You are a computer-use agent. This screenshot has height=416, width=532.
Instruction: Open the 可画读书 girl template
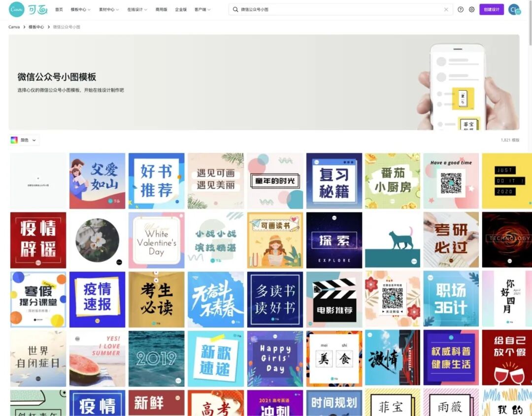pyautogui.click(x=275, y=240)
